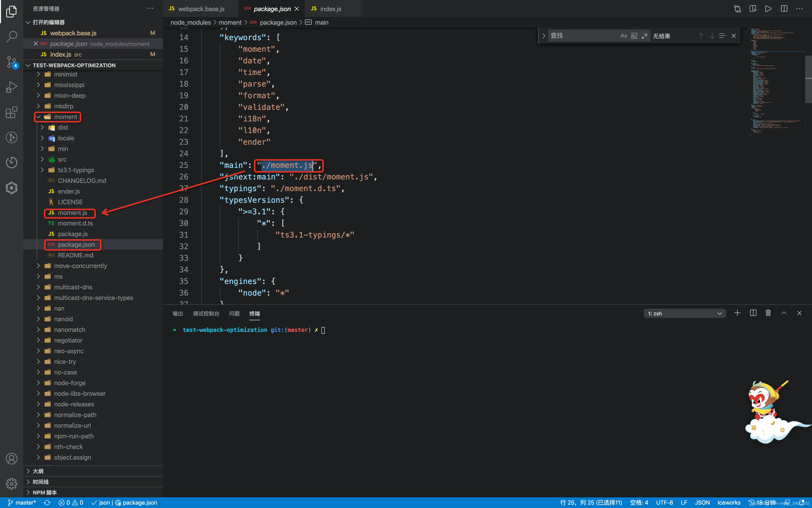Expand the Outline (大纲) section
The image size is (812, 508).
[93, 471]
